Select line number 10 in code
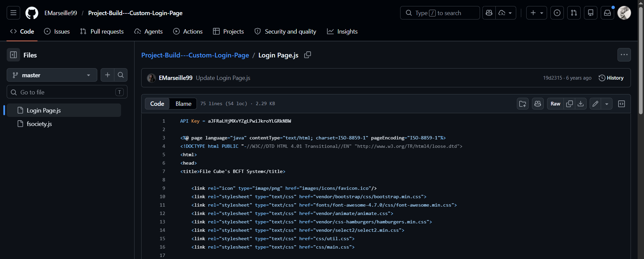The image size is (644, 259). pyautogui.click(x=162, y=197)
